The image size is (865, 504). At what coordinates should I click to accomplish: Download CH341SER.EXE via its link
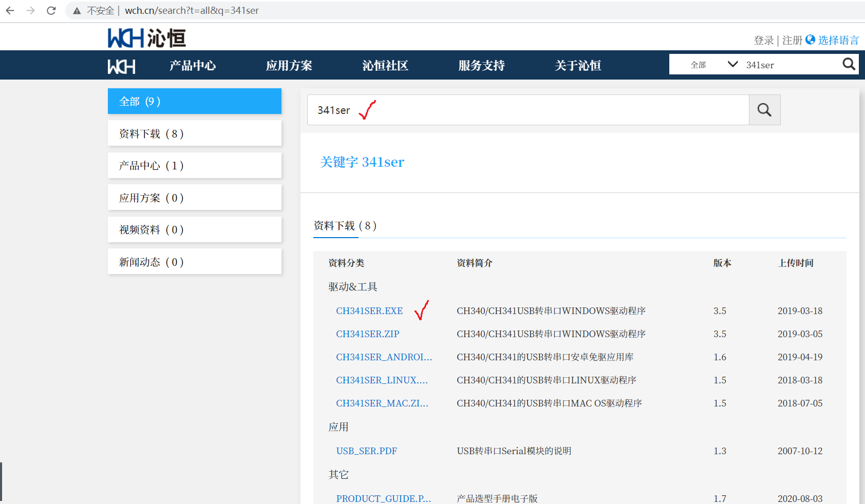click(369, 311)
